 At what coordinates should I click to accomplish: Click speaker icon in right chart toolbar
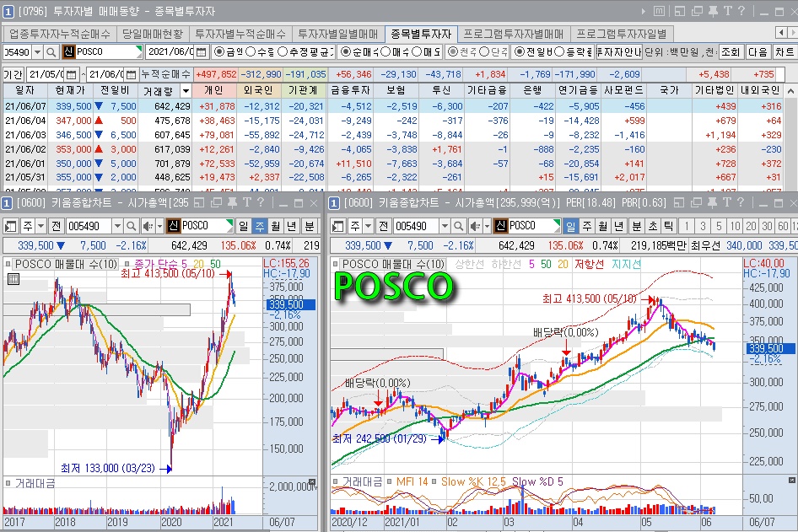pyautogui.click(x=475, y=226)
